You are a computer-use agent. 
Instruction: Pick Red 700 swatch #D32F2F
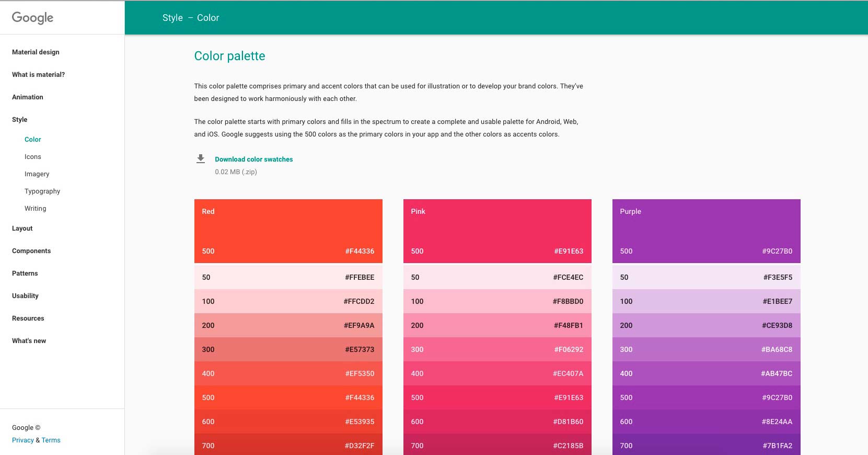coord(288,445)
